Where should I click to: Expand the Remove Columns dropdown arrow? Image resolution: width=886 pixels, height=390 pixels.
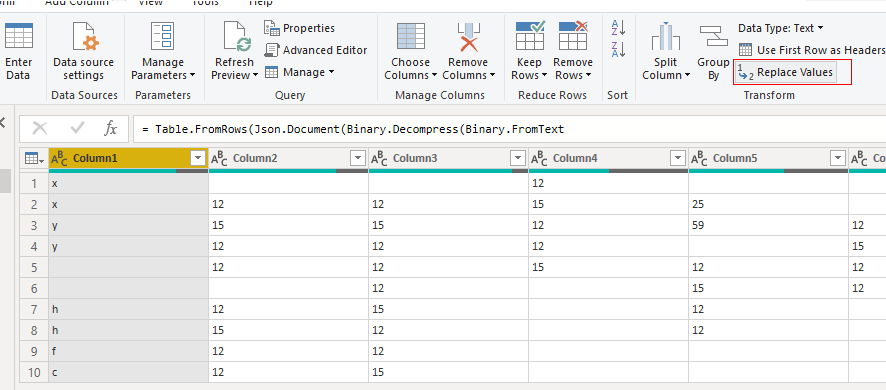[492, 75]
